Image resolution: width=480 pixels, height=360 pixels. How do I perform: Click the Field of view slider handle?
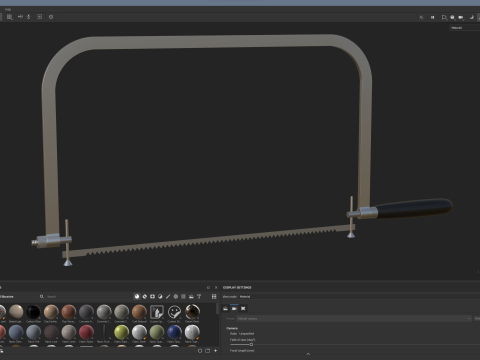251,345
